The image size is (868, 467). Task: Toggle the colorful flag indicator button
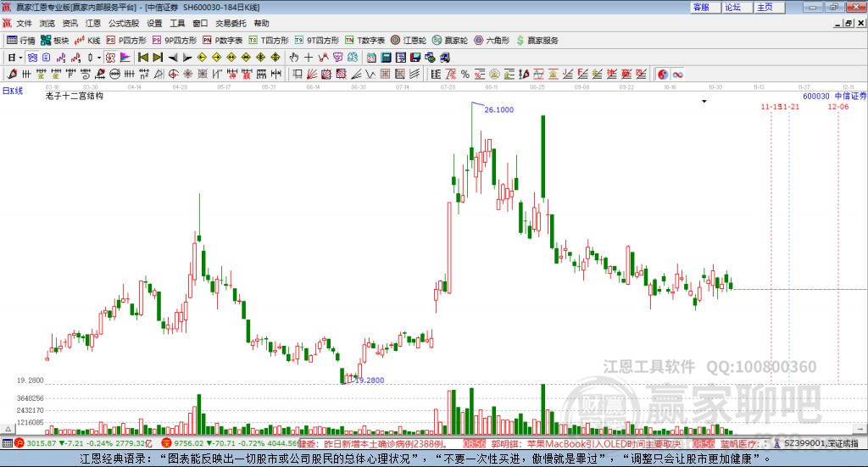[x=125, y=58]
